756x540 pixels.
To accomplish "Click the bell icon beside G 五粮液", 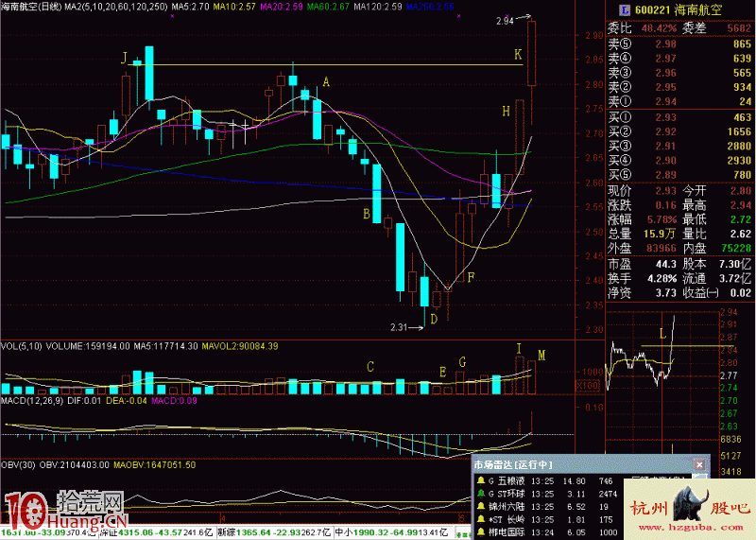I will click(x=481, y=480).
